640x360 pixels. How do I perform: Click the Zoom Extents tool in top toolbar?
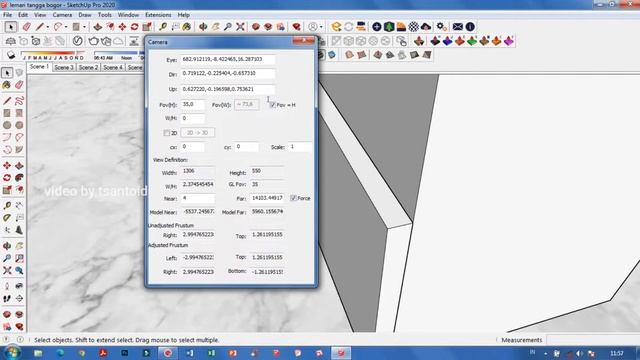coord(240,27)
